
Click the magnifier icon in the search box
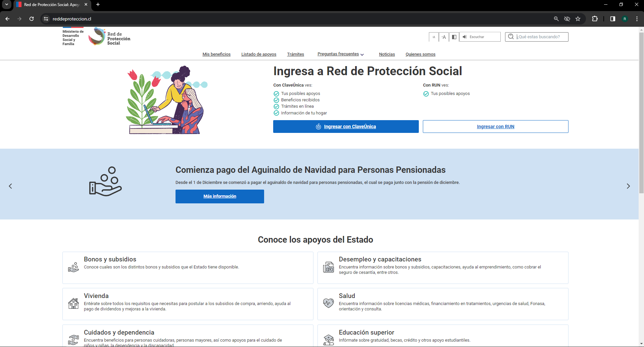click(x=511, y=37)
